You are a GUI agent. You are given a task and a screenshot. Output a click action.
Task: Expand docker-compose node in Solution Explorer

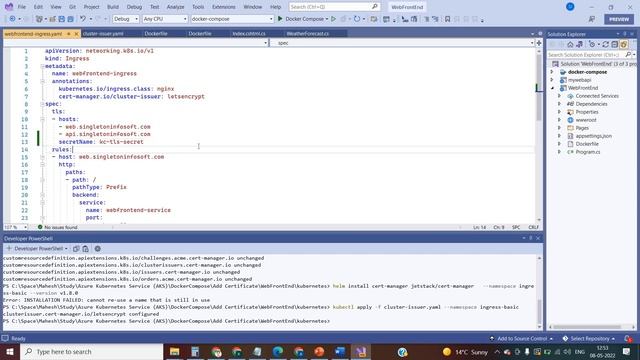coord(552,72)
